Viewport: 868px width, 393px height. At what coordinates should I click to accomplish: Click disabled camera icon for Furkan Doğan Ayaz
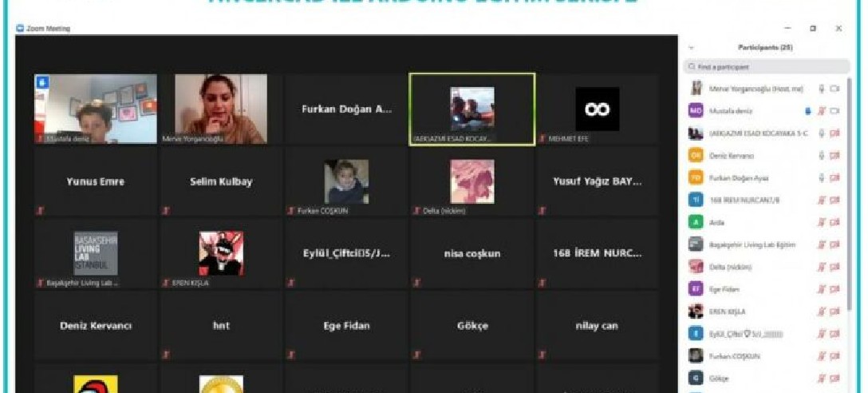coord(835,178)
